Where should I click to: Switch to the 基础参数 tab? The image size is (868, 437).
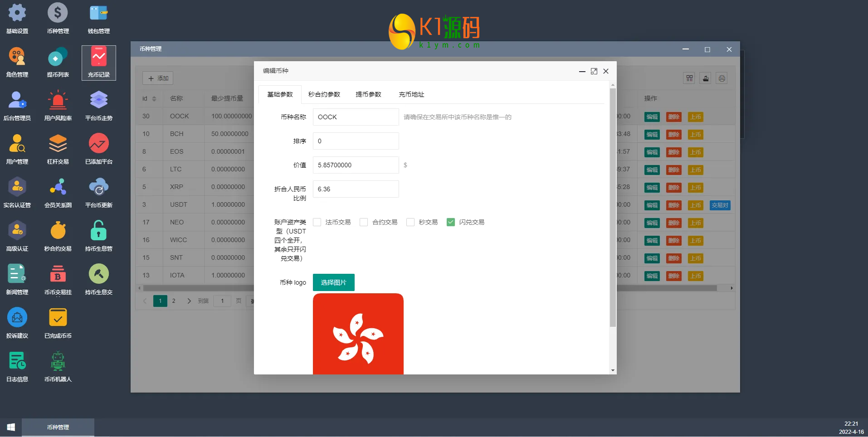click(x=280, y=94)
